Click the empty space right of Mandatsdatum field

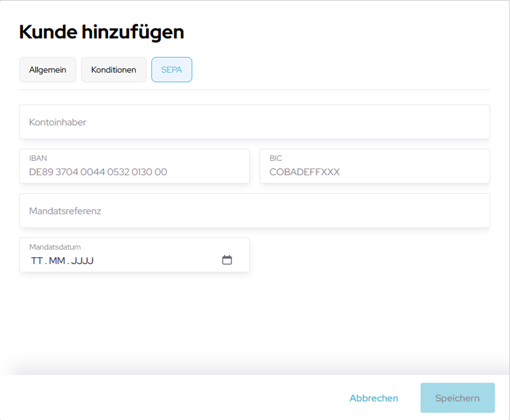point(372,256)
